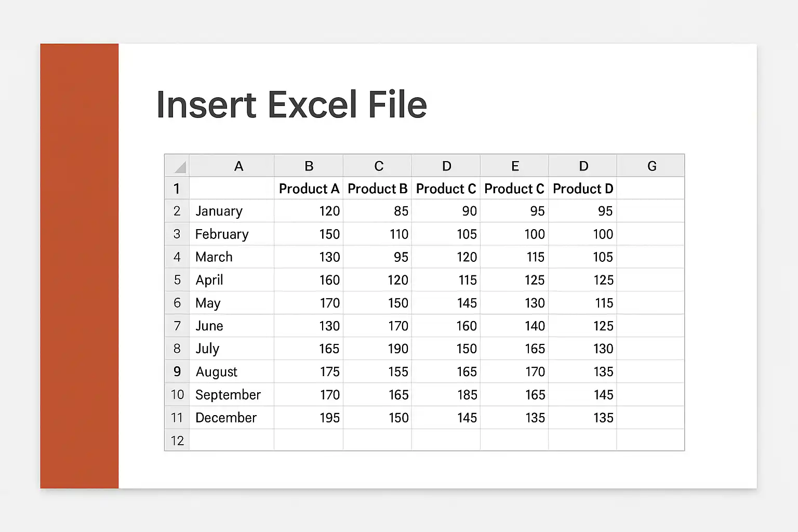Click the orange sidebar stripe

tap(79, 266)
